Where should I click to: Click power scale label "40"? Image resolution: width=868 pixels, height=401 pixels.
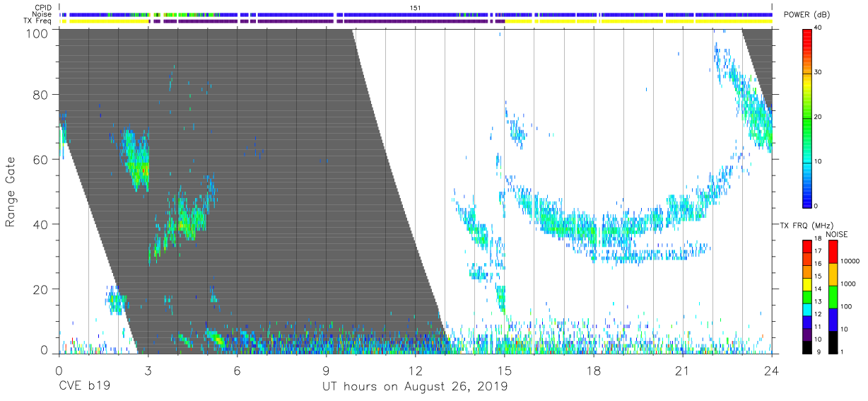pos(819,27)
